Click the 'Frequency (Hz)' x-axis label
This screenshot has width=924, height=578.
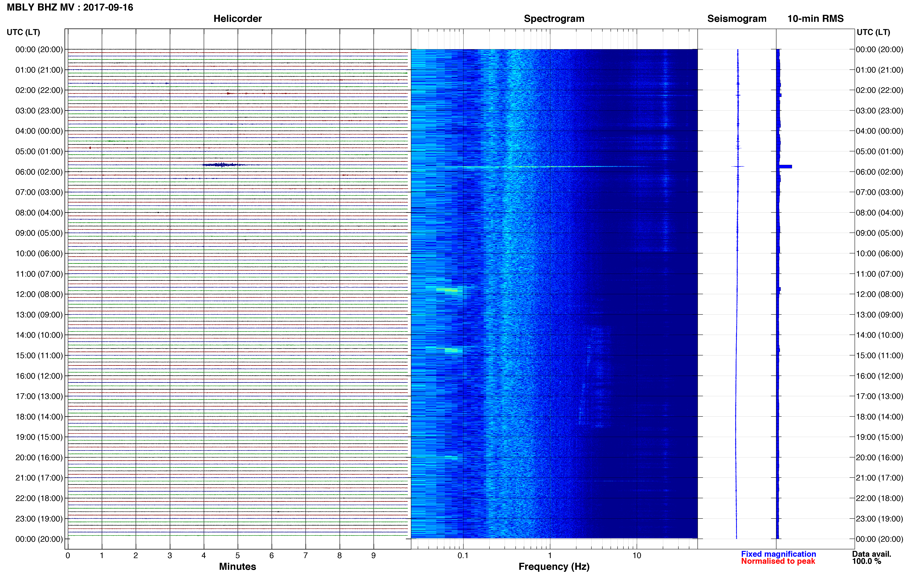tap(554, 566)
